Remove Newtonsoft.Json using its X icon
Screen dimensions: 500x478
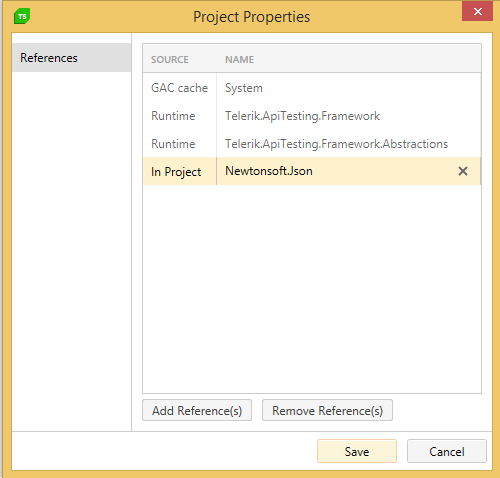463,171
